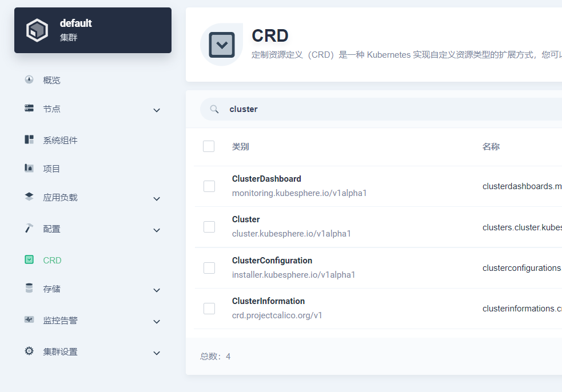This screenshot has width=562, height=392.
Task: Click installer.kubesphere.io/v1alpha1 text
Action: pos(293,275)
